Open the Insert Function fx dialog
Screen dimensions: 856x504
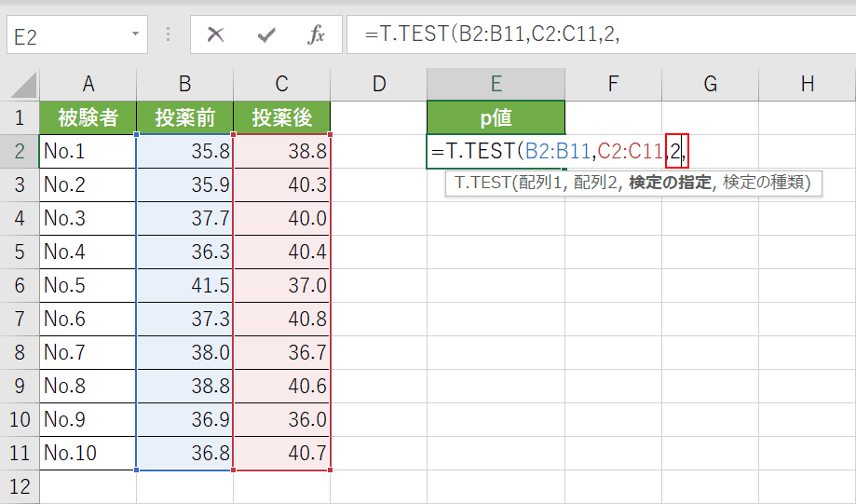click(316, 35)
